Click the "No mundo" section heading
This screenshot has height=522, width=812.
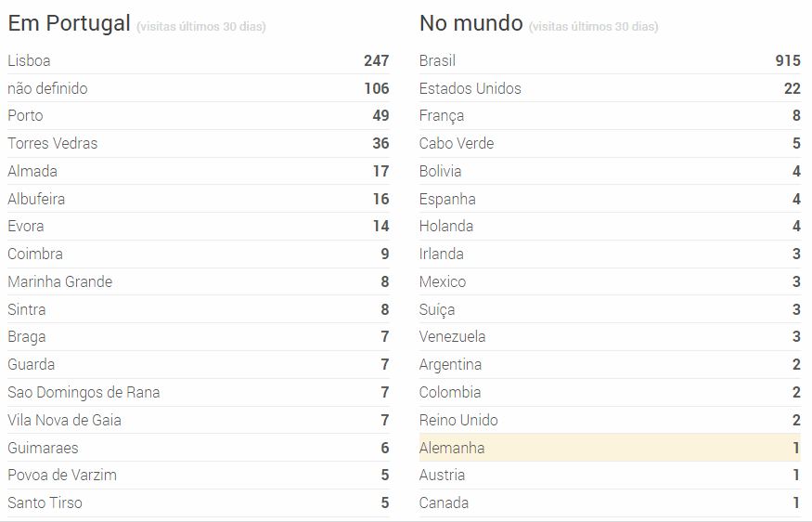[471, 24]
